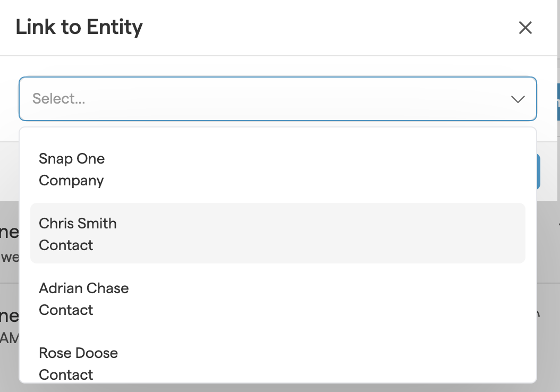Click the Contact label under Adrian Chase
The height and width of the screenshot is (392, 560).
coord(66,310)
